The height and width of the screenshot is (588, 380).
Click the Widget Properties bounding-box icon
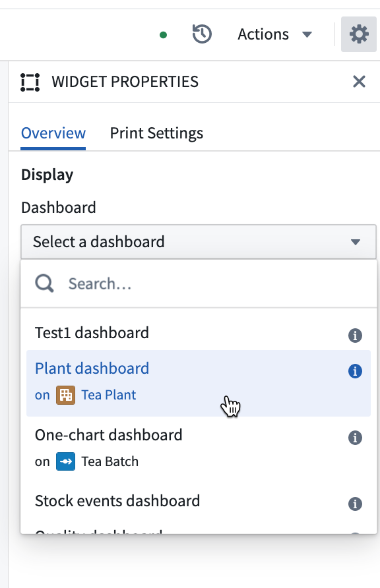point(30,82)
